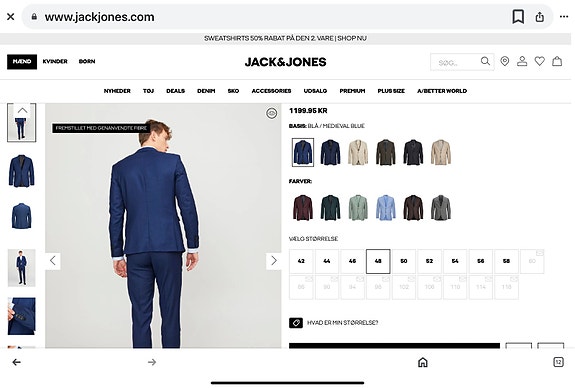Screen dimensions: 575x388
Task: Choose size 56
Action: pos(481,261)
